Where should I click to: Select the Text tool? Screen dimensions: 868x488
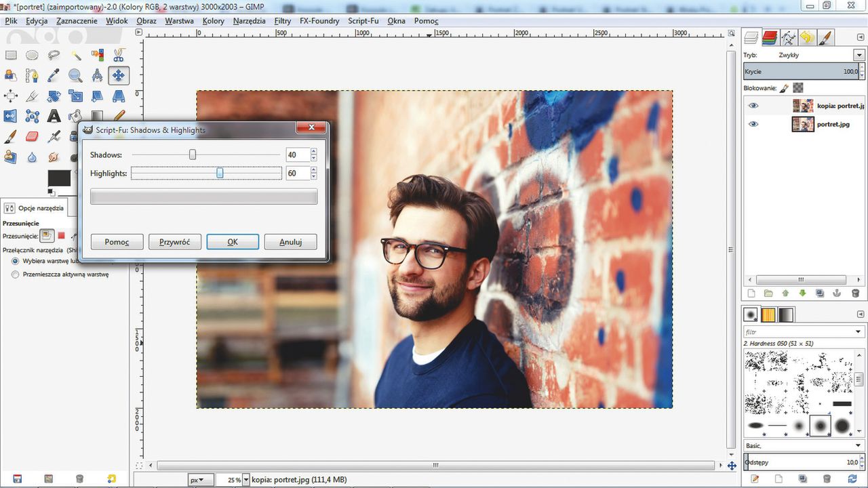coord(54,117)
